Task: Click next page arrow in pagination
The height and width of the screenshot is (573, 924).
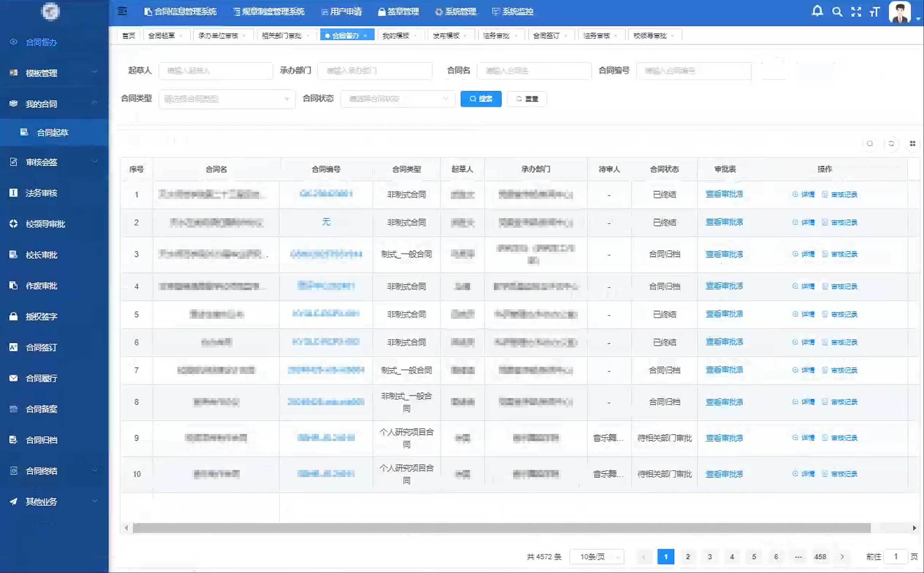Action: tap(842, 557)
